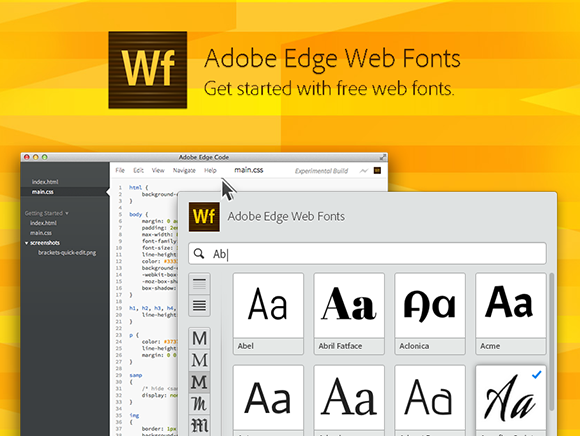Screen dimensions: 580x436
Task: Click the font search field containing Ab
Action: (367, 254)
